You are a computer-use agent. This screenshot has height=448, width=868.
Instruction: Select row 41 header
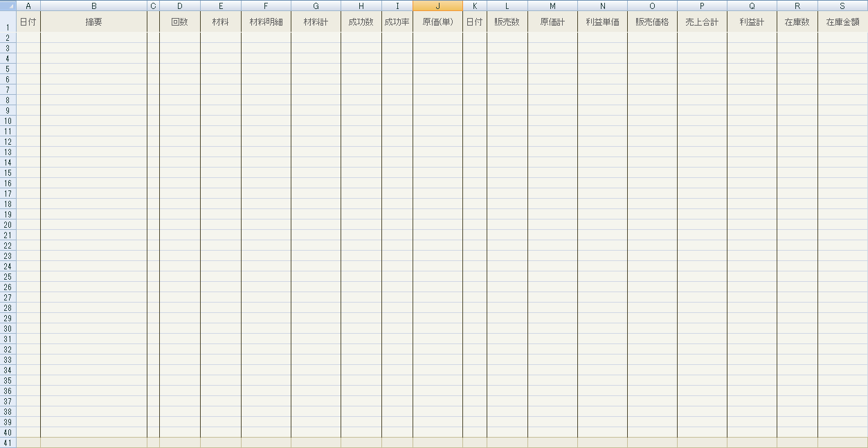click(8, 442)
